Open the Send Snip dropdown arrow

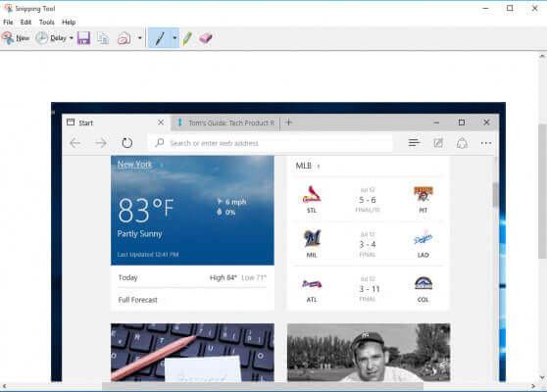pos(140,37)
